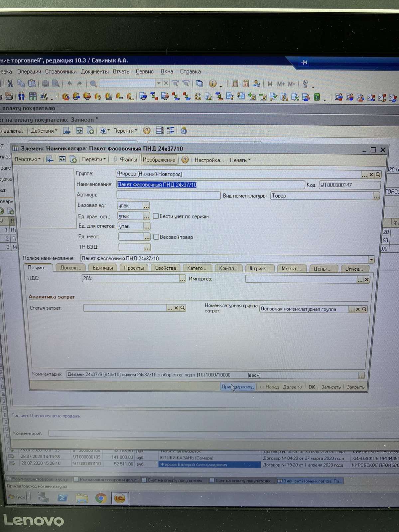
Task: Open the Действия dropdown in element window
Action: [27, 160]
